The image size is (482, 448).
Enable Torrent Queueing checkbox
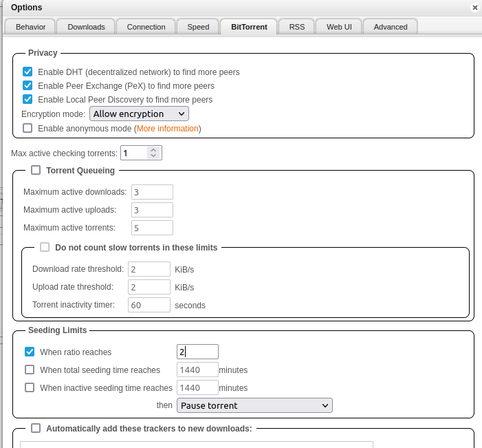pyautogui.click(x=36, y=170)
